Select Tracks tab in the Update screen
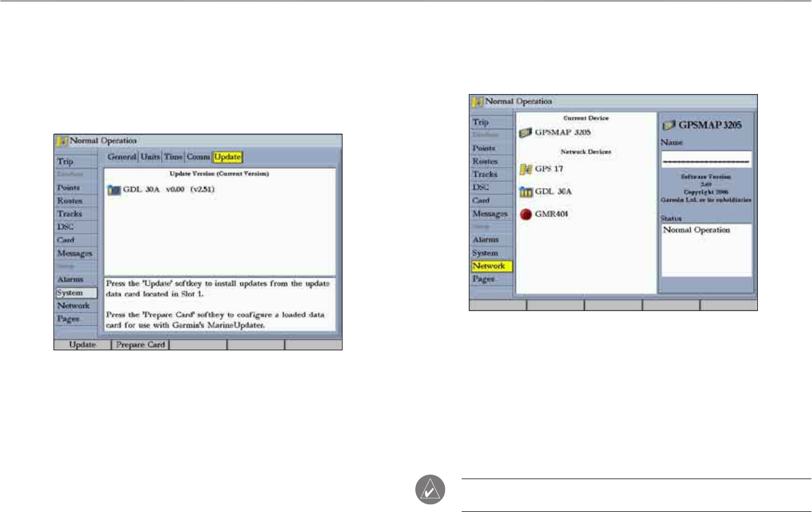Image resolution: width=812 pixels, height=512 pixels. click(x=75, y=214)
